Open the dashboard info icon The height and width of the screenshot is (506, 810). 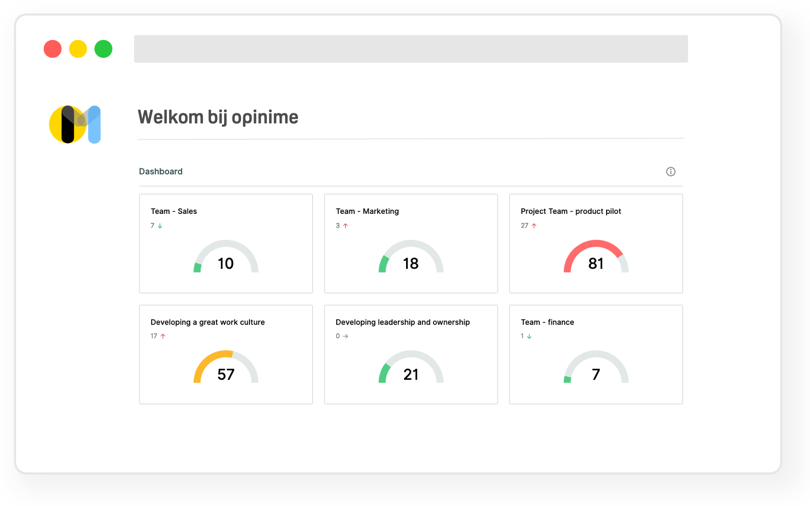tap(670, 172)
